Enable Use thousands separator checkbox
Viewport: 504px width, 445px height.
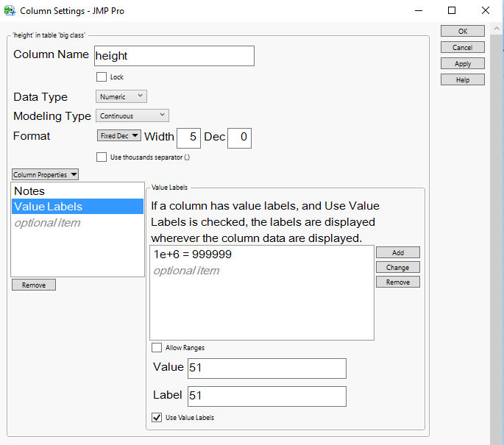pyautogui.click(x=102, y=157)
